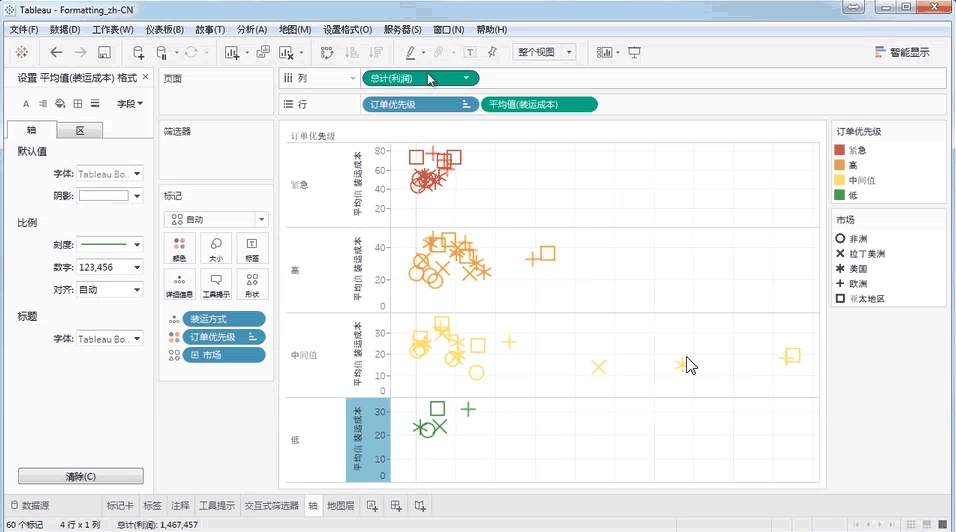Click the 智能显示 Show Me button
Image resolution: width=956 pixels, height=532 pixels.
tap(902, 52)
